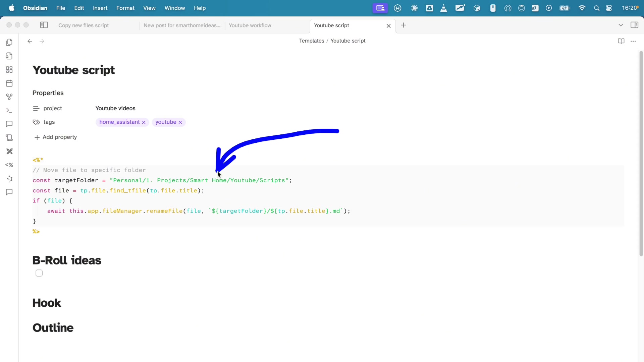Viewport: 644px width, 362px height.
Task: Open the Insert menu
Action: point(100,8)
